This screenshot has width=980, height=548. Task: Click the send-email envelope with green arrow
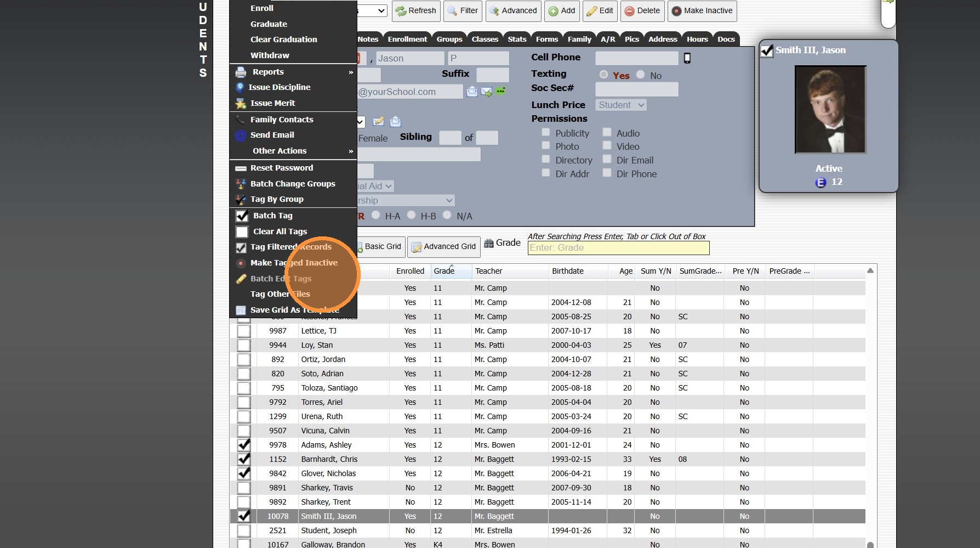pyautogui.click(x=486, y=92)
